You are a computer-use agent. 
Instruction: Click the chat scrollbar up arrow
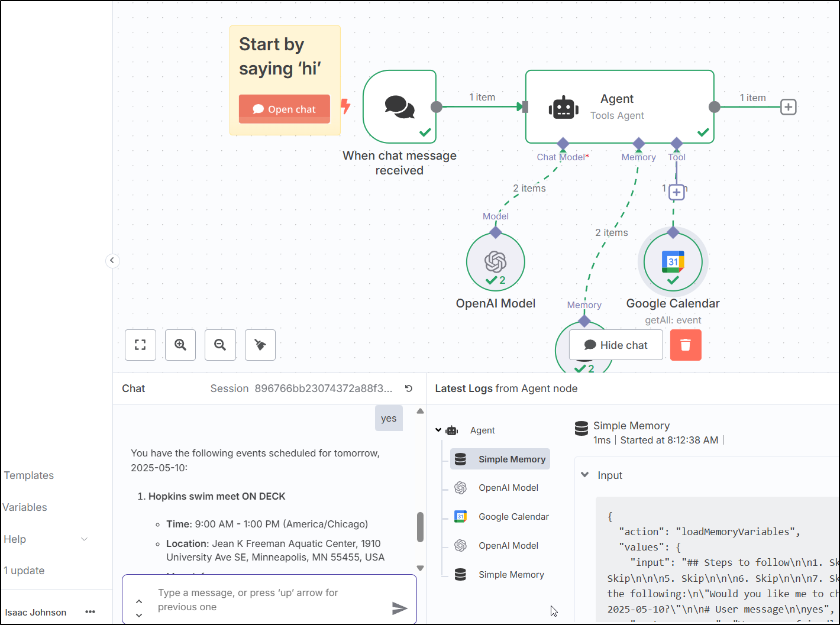click(420, 411)
